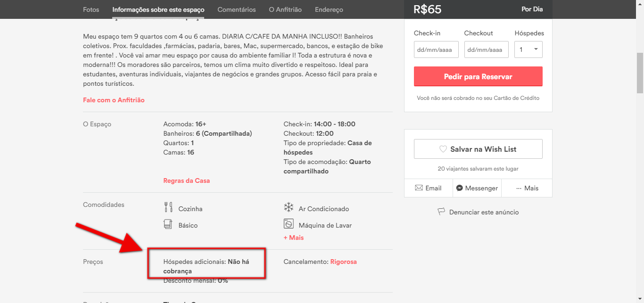Click the page vertical scrollbar thumb
Viewport: 644px width, 303px height.
point(640,73)
